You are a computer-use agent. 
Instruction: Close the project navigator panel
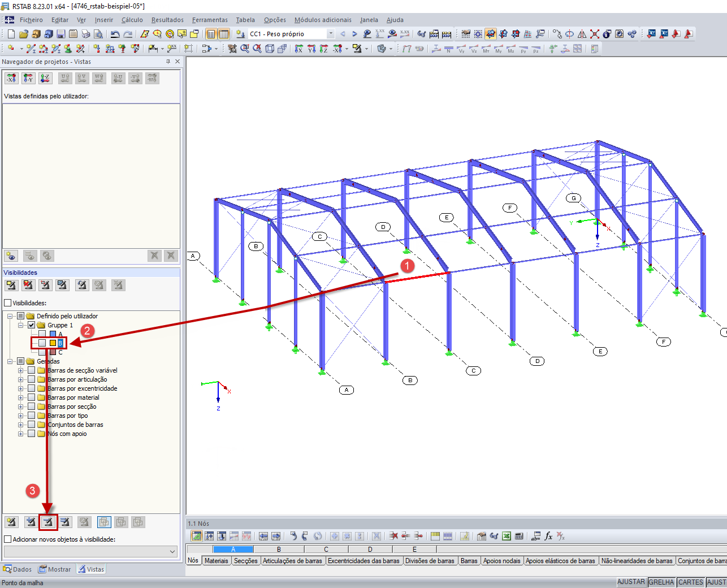(178, 62)
